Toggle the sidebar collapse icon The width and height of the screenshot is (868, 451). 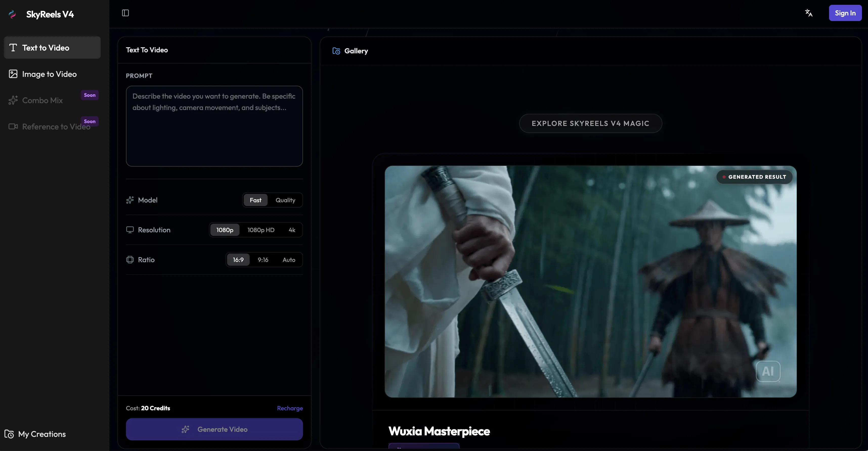pos(125,13)
